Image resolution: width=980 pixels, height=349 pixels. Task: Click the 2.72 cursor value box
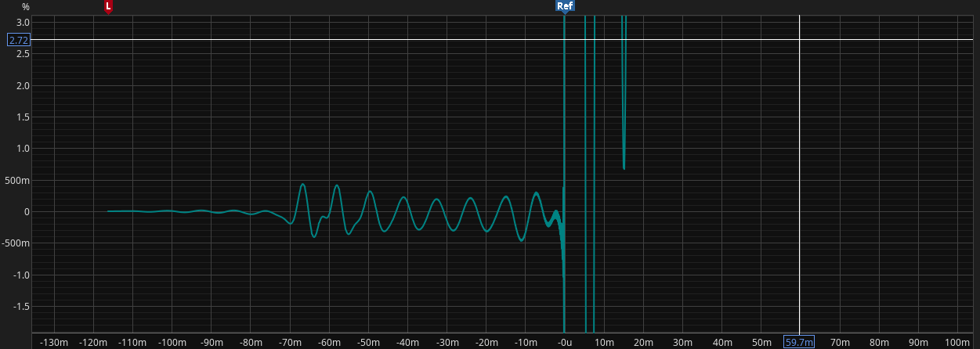coord(19,39)
